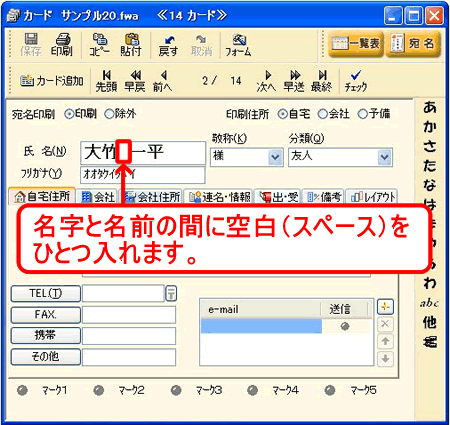This screenshot has height=425, width=450.
Task: Switch to the 会社 tab
Action: pyautogui.click(x=98, y=197)
